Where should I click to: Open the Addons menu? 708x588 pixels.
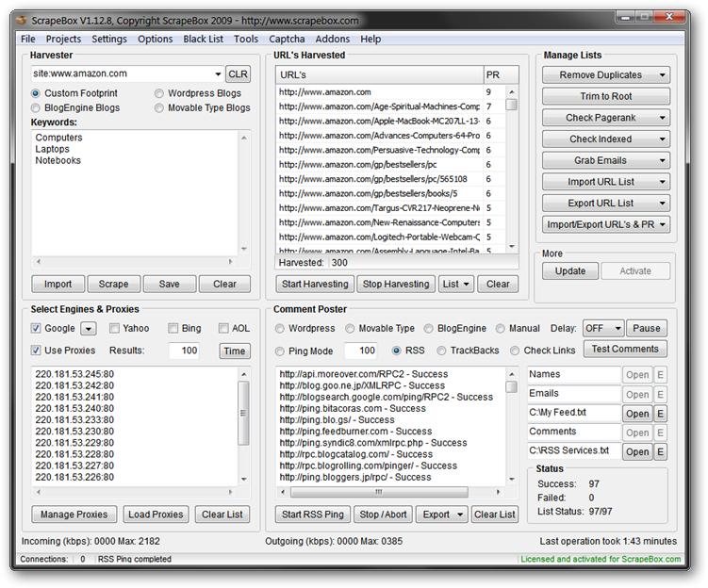pos(332,39)
